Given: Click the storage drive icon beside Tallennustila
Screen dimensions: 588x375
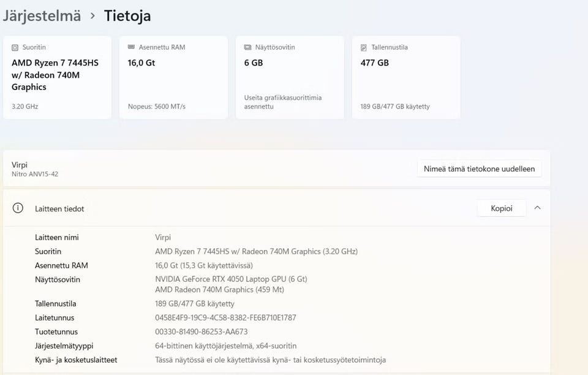Looking at the screenshot, I should pyautogui.click(x=363, y=48).
